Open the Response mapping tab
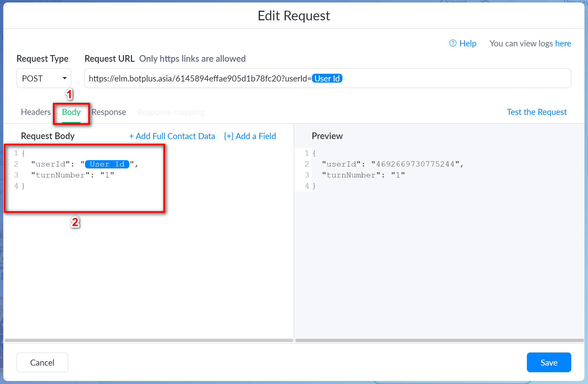 [x=171, y=112]
